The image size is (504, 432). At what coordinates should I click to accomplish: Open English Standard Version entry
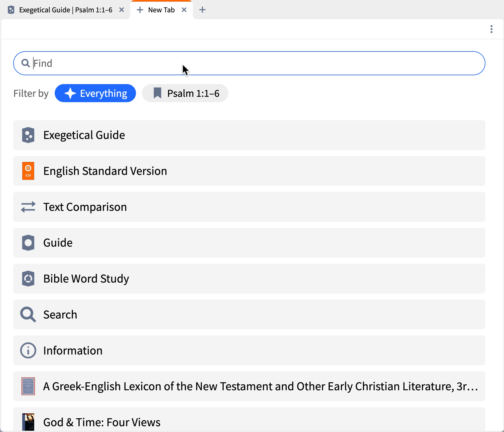click(x=105, y=171)
